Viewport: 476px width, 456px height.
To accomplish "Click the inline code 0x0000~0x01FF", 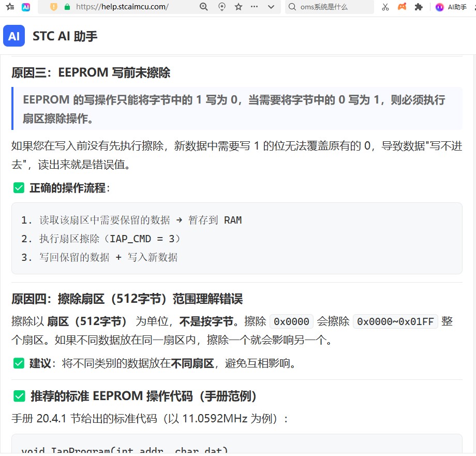I will pos(395,321).
